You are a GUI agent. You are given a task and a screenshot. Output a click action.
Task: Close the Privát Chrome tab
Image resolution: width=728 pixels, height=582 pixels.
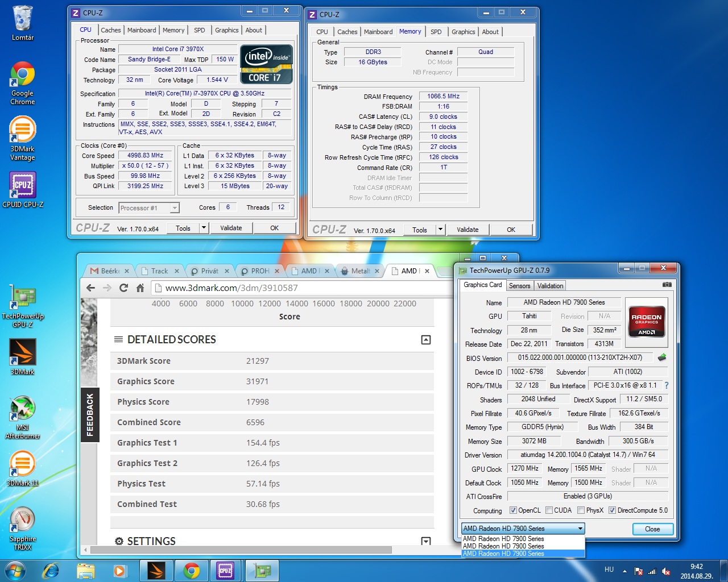click(x=226, y=271)
